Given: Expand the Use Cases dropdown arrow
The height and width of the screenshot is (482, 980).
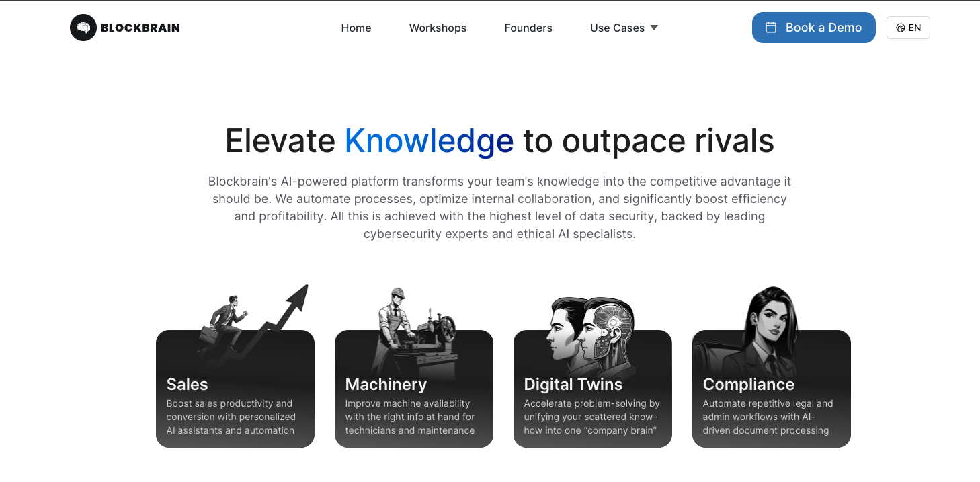Looking at the screenshot, I should coord(654,28).
